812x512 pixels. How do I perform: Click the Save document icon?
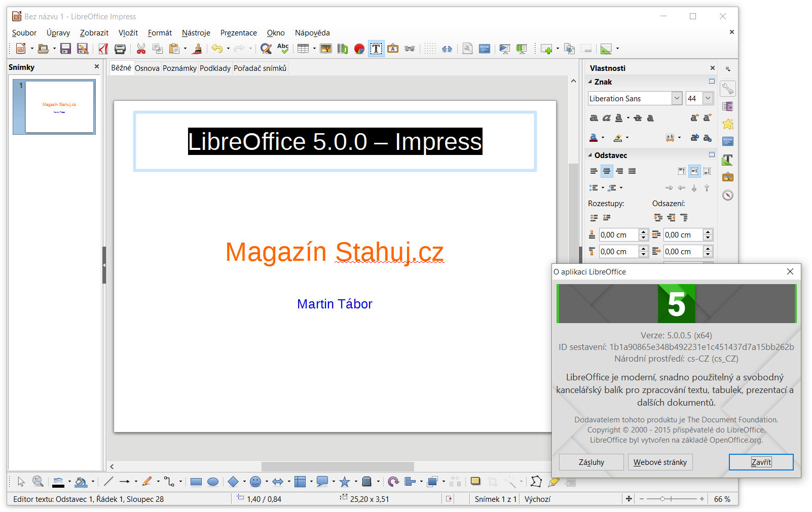coord(65,49)
